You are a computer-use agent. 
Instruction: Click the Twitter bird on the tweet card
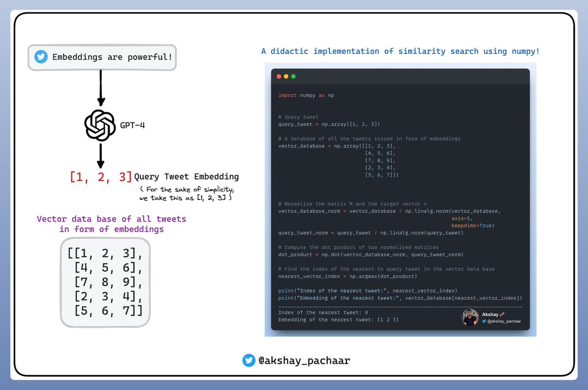(x=41, y=57)
